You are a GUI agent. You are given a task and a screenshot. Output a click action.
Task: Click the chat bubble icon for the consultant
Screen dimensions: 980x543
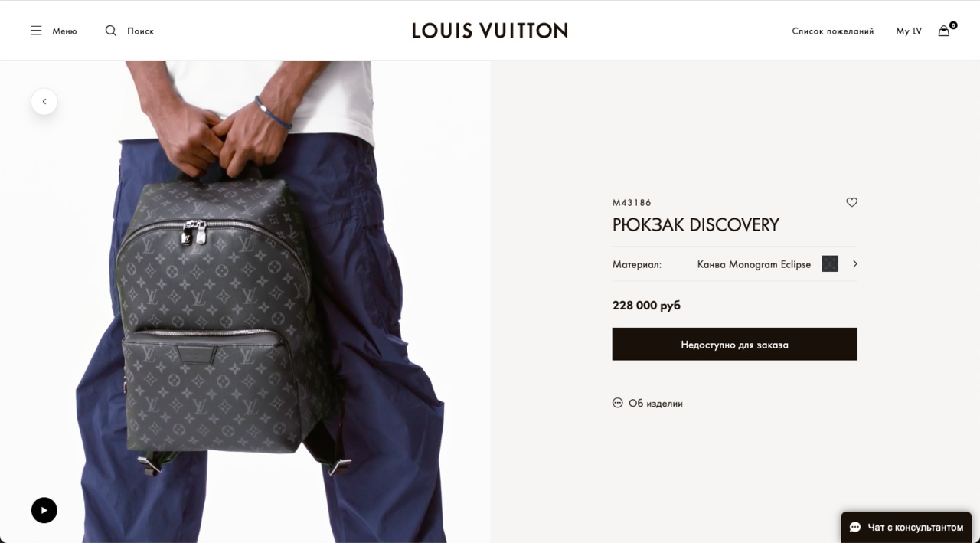[855, 528]
